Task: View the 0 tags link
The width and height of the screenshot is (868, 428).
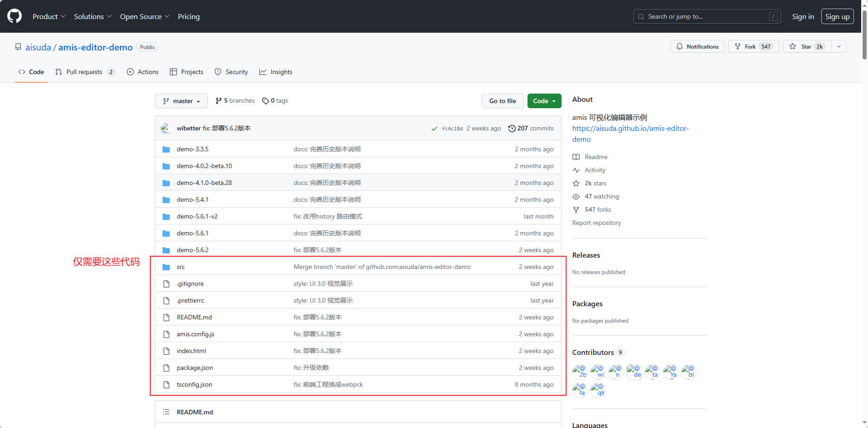Action: tap(275, 100)
